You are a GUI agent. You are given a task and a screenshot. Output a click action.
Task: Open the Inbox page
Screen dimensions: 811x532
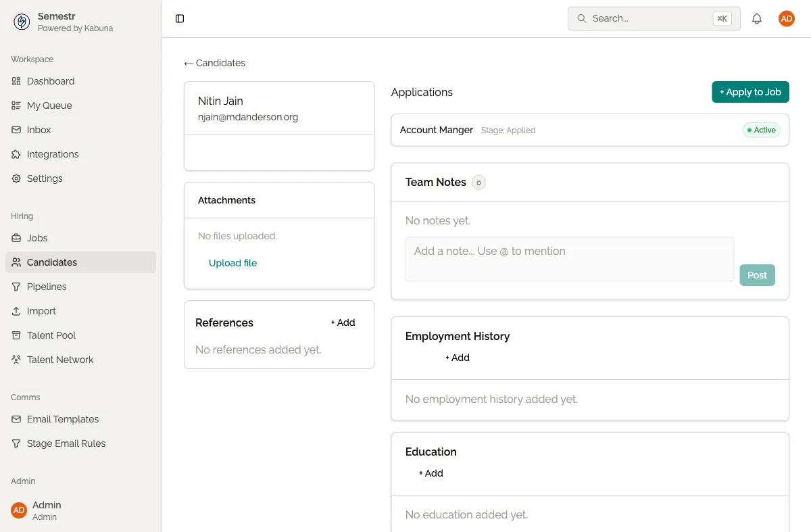39,130
